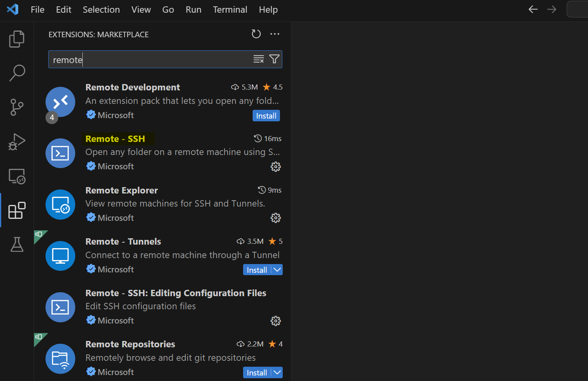Click the Remote - Tunnels extension icon

[x=60, y=256]
